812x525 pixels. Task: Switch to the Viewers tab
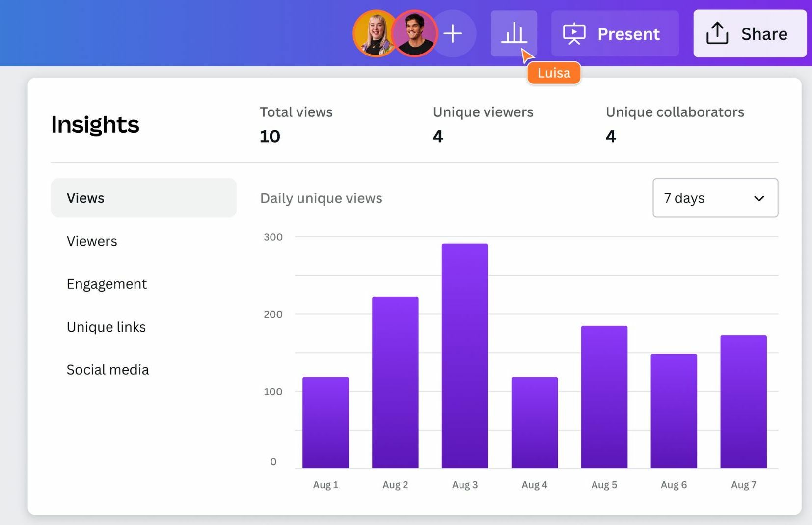[92, 241]
